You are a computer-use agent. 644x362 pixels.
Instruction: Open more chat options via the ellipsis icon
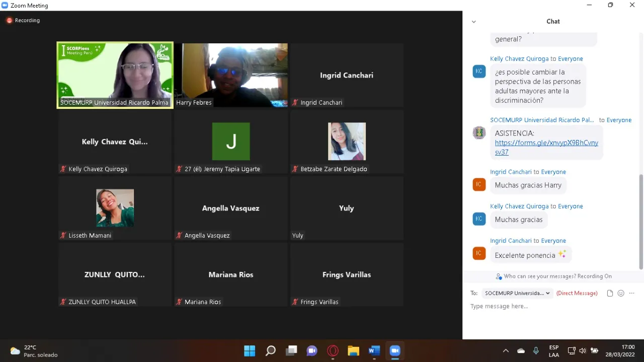click(631, 293)
